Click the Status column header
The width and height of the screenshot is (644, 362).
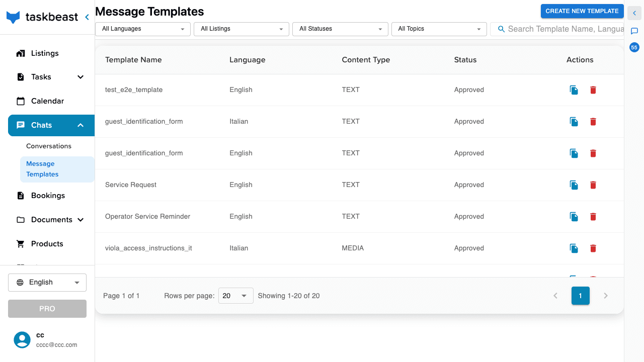(465, 60)
